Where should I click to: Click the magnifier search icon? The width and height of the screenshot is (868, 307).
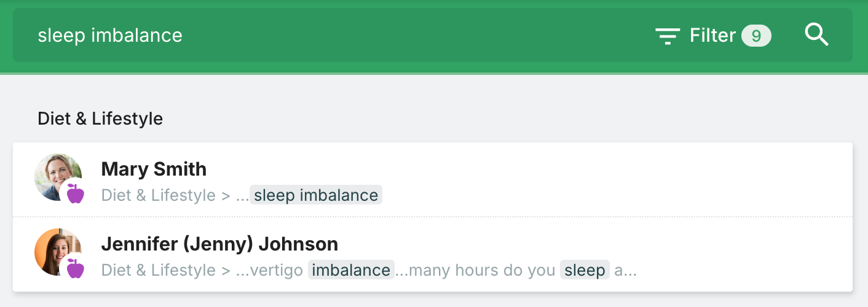click(816, 36)
